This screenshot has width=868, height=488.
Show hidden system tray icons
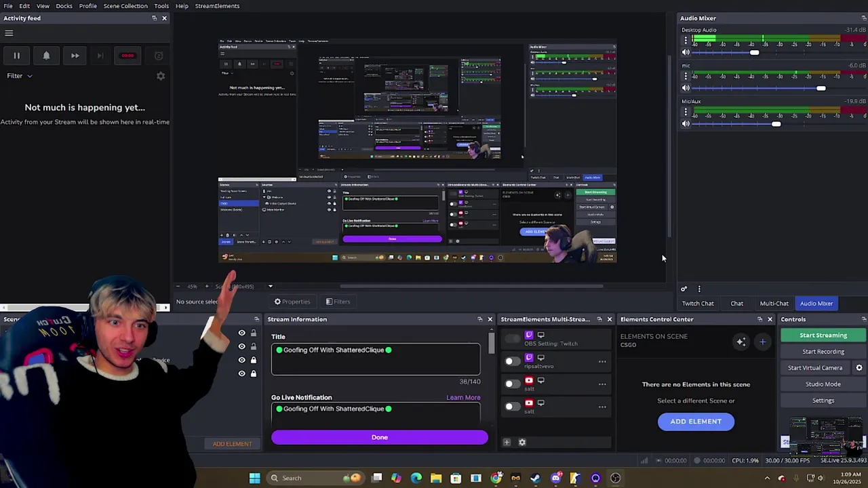coord(767,478)
